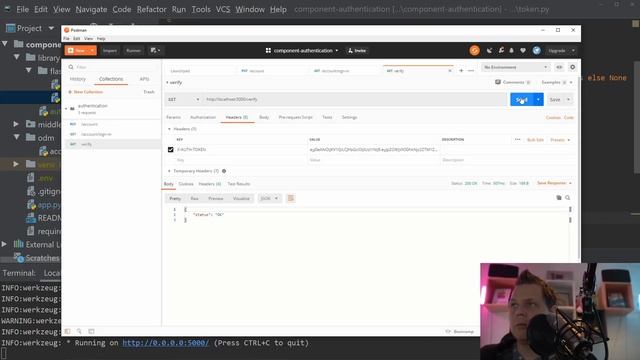This screenshot has height=360, width=640.
Task: Add a new request tab with plus
Action: tap(461, 71)
